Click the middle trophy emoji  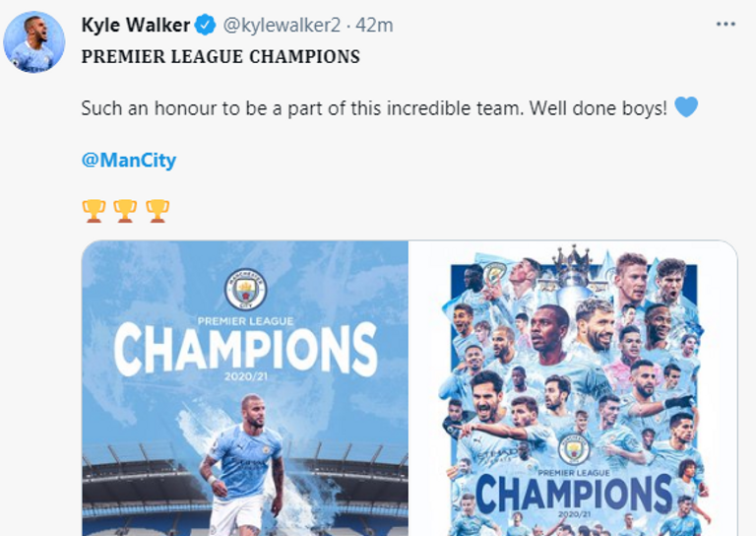click(x=125, y=210)
